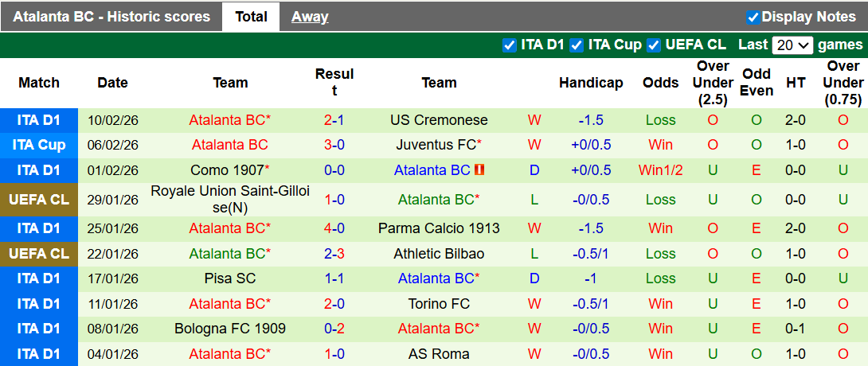Disable the UEFA CL filter checkbox

654,45
